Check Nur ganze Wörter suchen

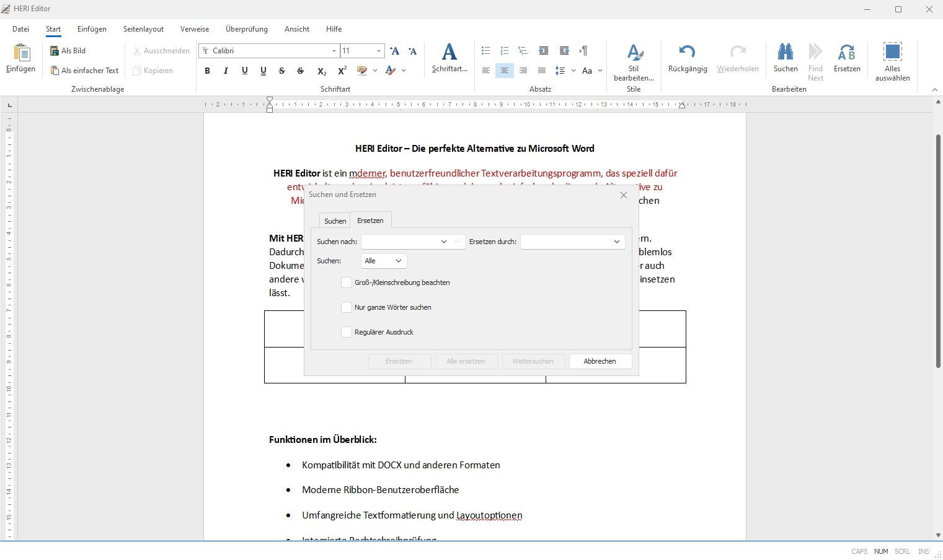pos(347,307)
